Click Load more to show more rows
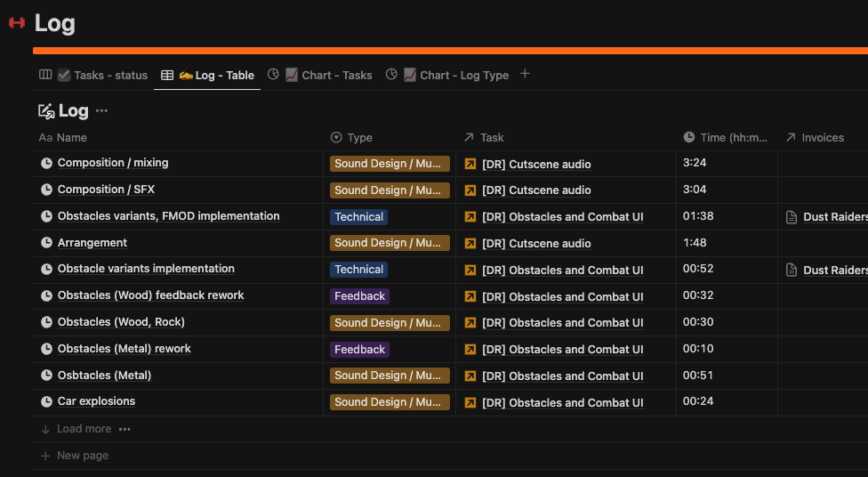This screenshot has width=868, height=477. pyautogui.click(x=76, y=429)
